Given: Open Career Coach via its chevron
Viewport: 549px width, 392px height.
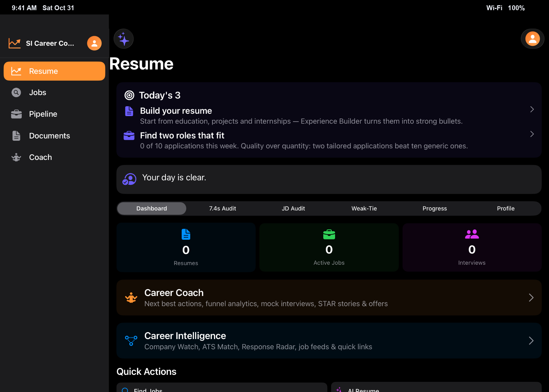Looking at the screenshot, I should tap(531, 298).
